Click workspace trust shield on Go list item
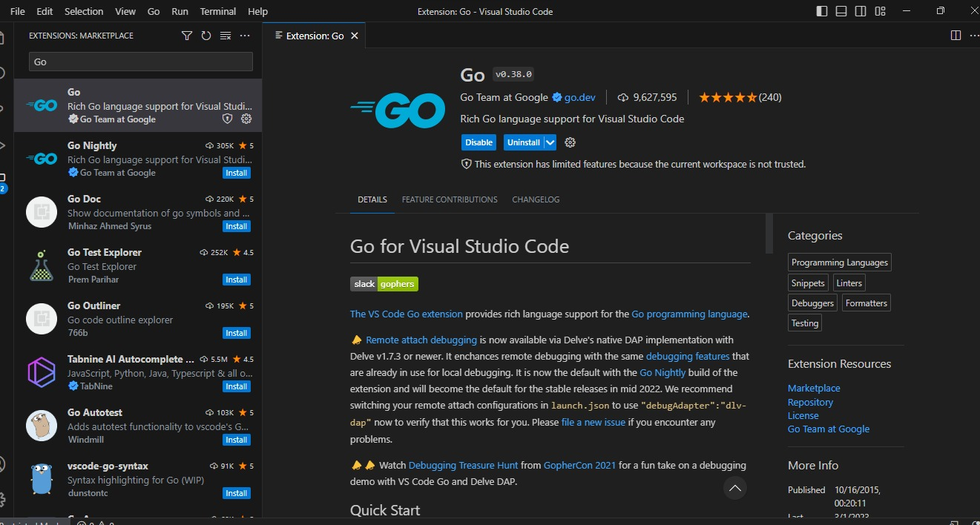 [x=228, y=119]
